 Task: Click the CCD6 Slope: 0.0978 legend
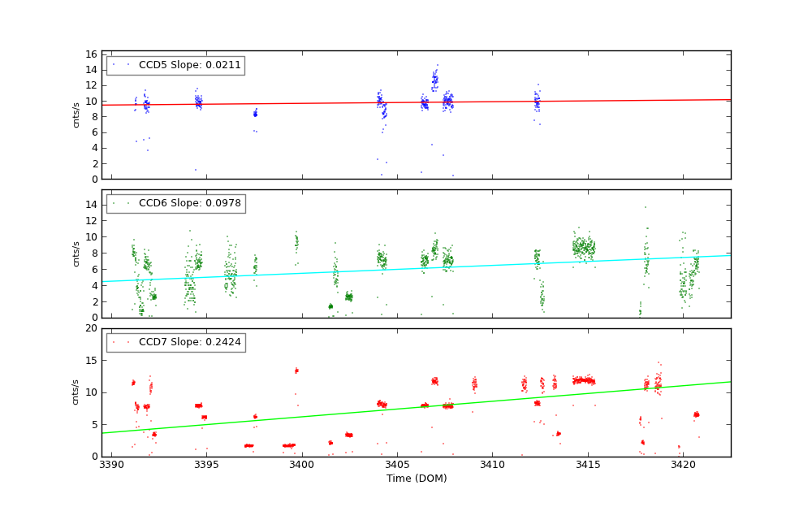pos(175,203)
